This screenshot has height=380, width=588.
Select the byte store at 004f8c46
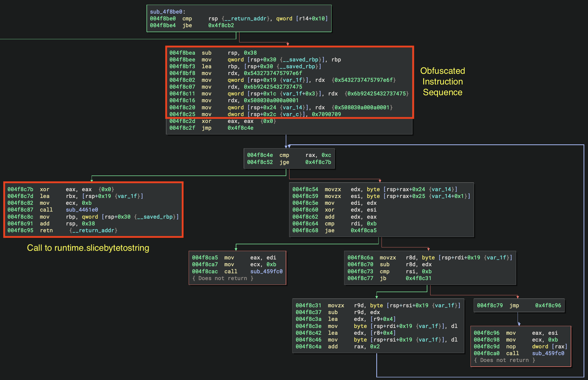coord(377,340)
